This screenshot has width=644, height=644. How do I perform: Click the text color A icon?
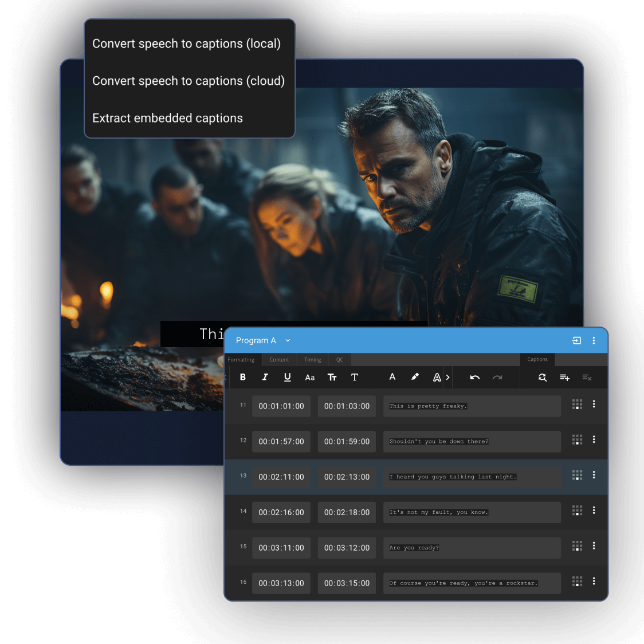(392, 377)
